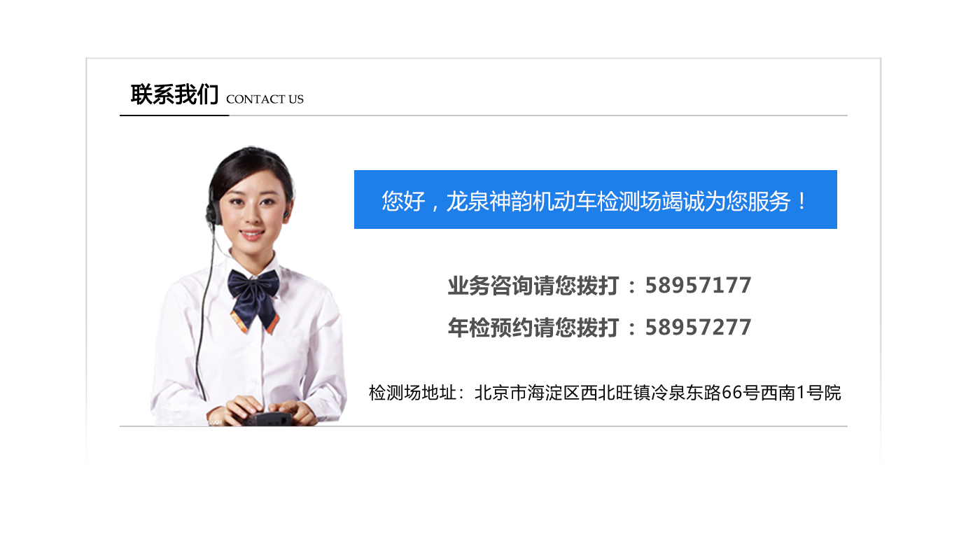Select the business inquiry number 58957177
The image size is (966, 560).
click(x=698, y=286)
